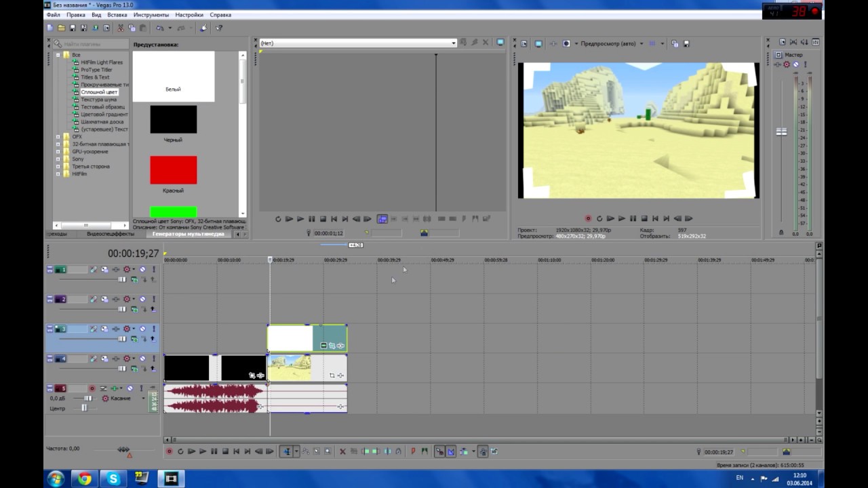Click the Open project folder icon
Viewport: 868px width, 488px height.
coord(61,28)
